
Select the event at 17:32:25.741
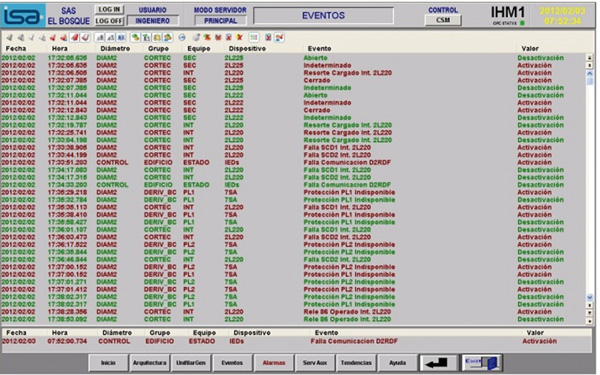coord(292,132)
